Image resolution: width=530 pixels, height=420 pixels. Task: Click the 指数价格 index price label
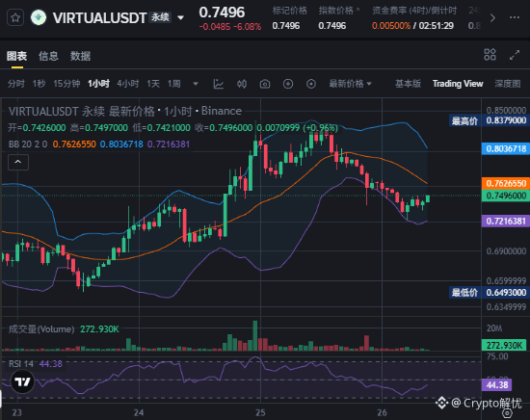click(335, 11)
